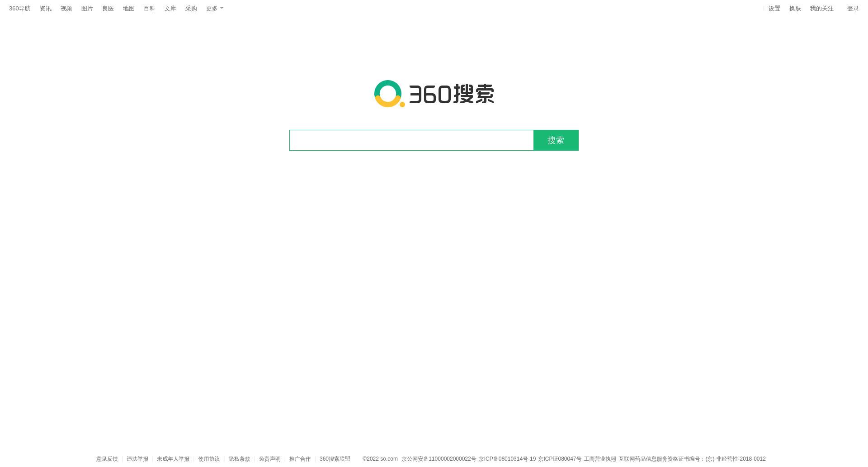The height and width of the screenshot is (467, 868).
Task: View the 隐私条款 privacy policy
Action: pos(239,459)
